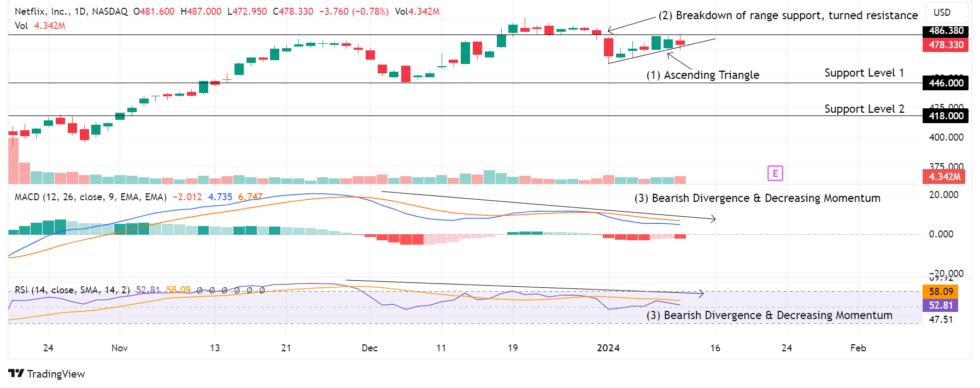Click the MACD histogram value -2.012
Image resolution: width=980 pixels, height=388 pixels.
click(x=187, y=197)
